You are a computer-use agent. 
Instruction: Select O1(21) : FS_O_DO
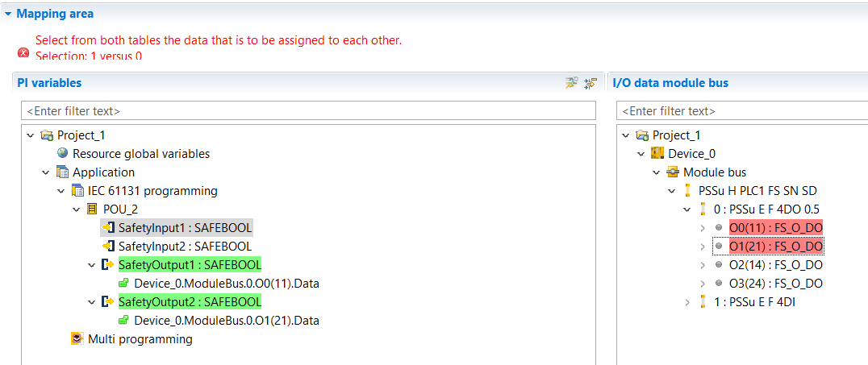point(775,246)
